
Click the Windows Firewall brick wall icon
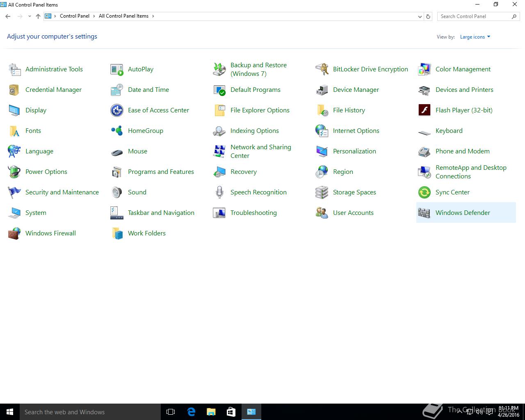click(x=14, y=233)
